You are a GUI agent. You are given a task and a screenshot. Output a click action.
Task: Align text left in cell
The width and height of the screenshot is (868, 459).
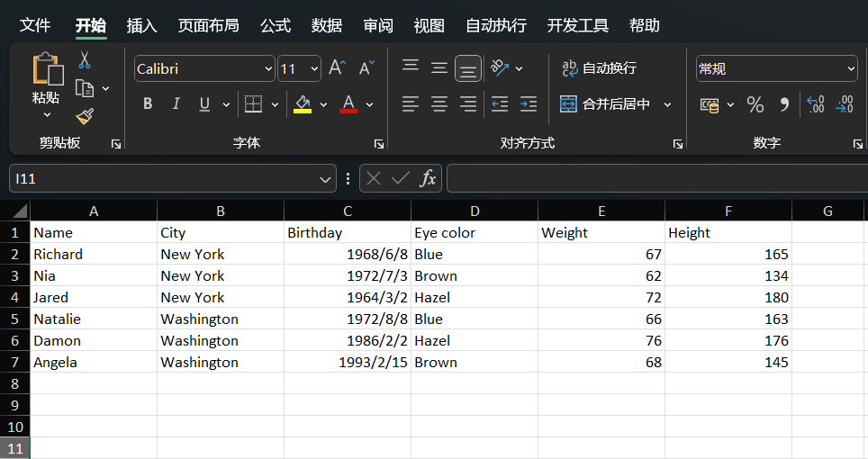[411, 104]
